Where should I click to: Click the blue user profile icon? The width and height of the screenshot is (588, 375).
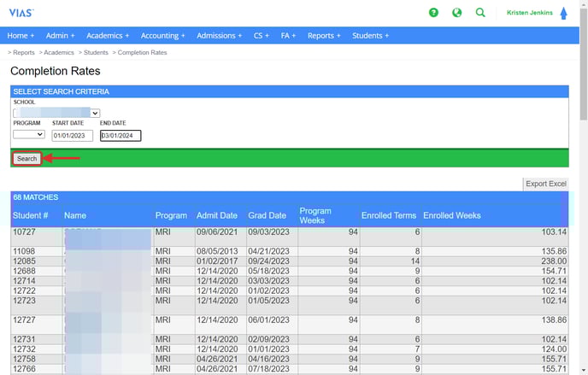click(563, 13)
